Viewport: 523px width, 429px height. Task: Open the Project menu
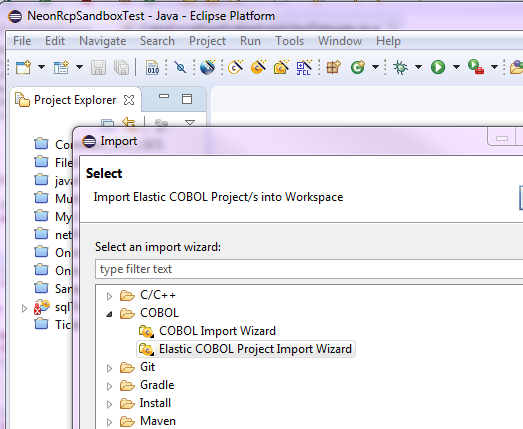pyautogui.click(x=207, y=41)
